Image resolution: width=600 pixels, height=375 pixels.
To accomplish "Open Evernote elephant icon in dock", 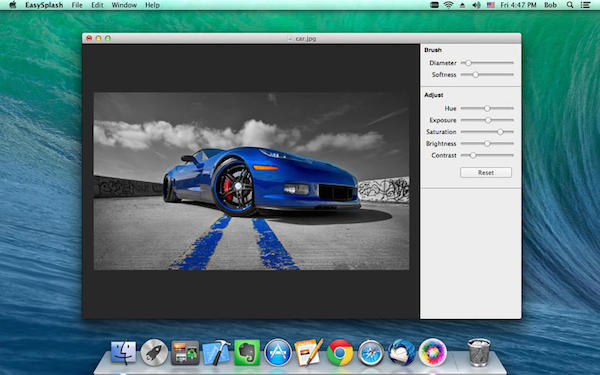I will pyautogui.click(x=247, y=352).
